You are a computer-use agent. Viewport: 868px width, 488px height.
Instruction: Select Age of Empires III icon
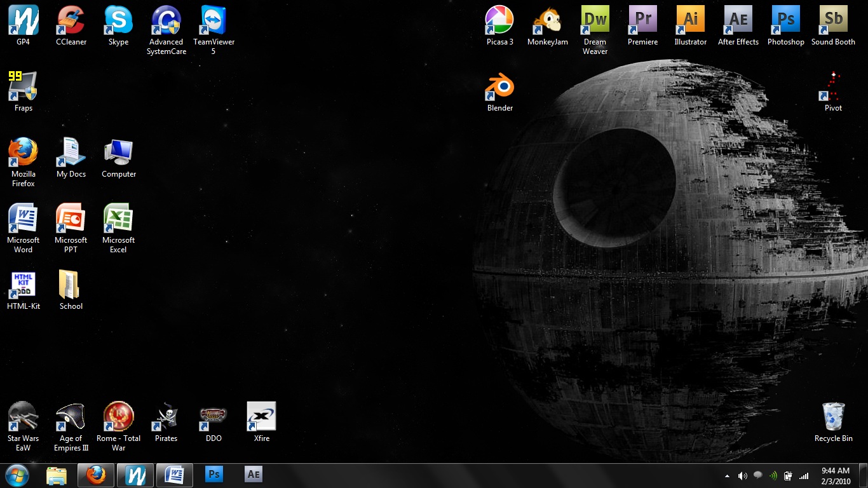point(71,427)
